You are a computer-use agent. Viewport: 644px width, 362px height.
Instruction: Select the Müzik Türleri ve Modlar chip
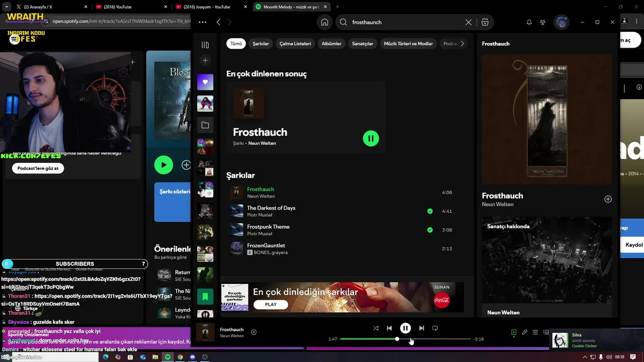coord(409,44)
